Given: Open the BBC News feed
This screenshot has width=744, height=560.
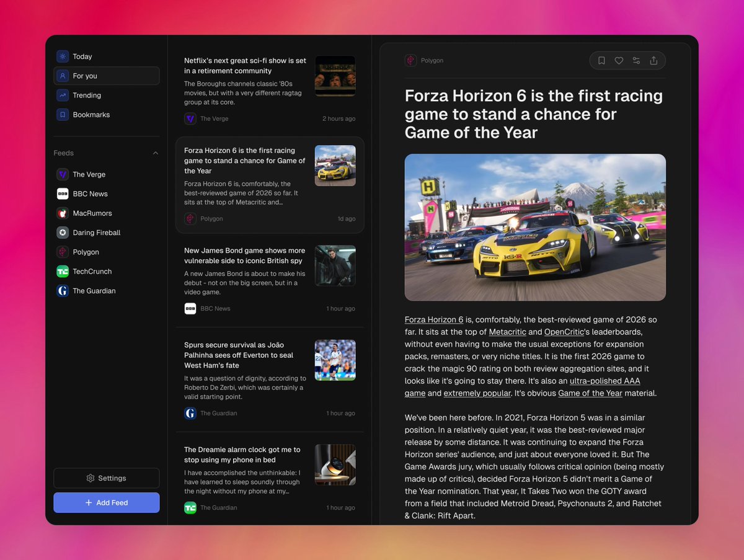Looking at the screenshot, I should pyautogui.click(x=107, y=193).
